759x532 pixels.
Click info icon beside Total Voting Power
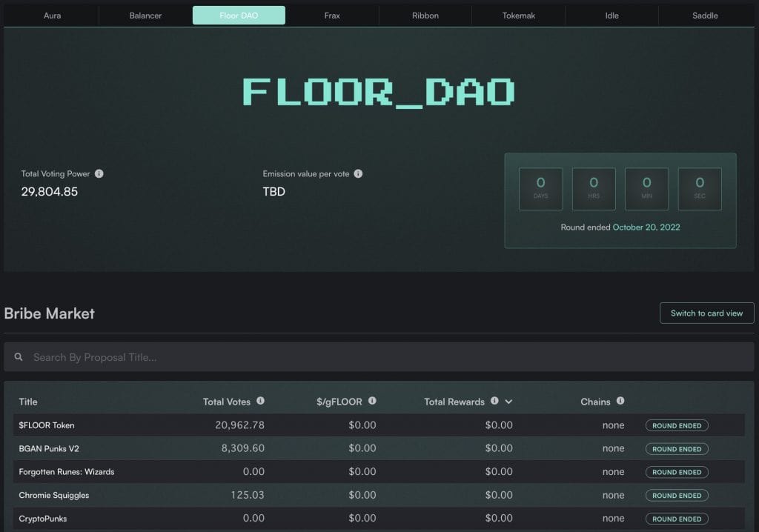coord(99,174)
